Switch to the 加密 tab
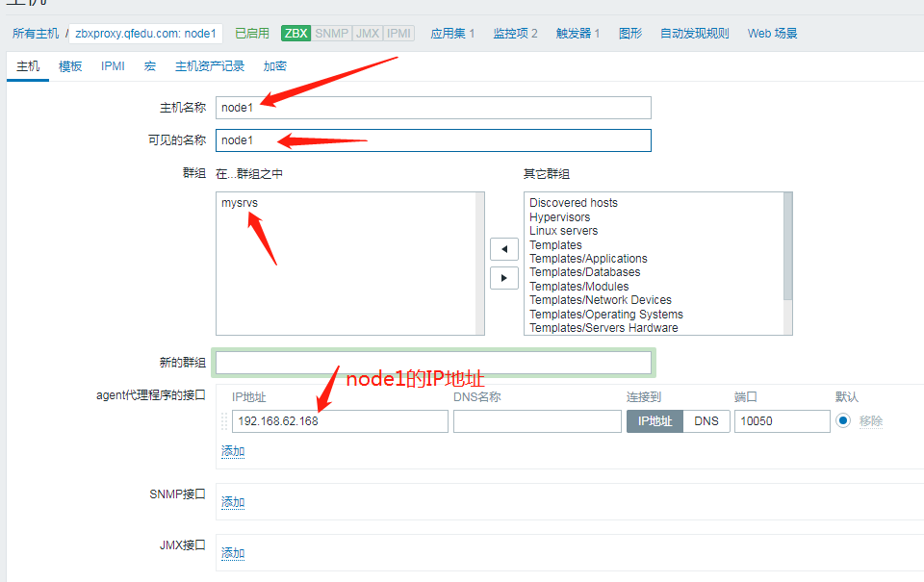924x582 pixels. [x=274, y=66]
